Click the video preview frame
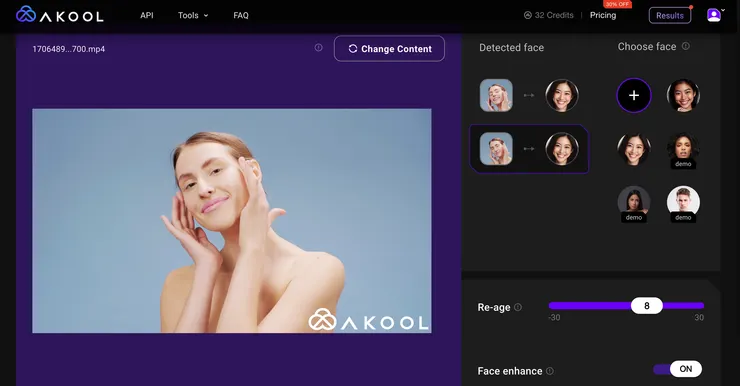This screenshot has height=386, width=740. coord(232,221)
